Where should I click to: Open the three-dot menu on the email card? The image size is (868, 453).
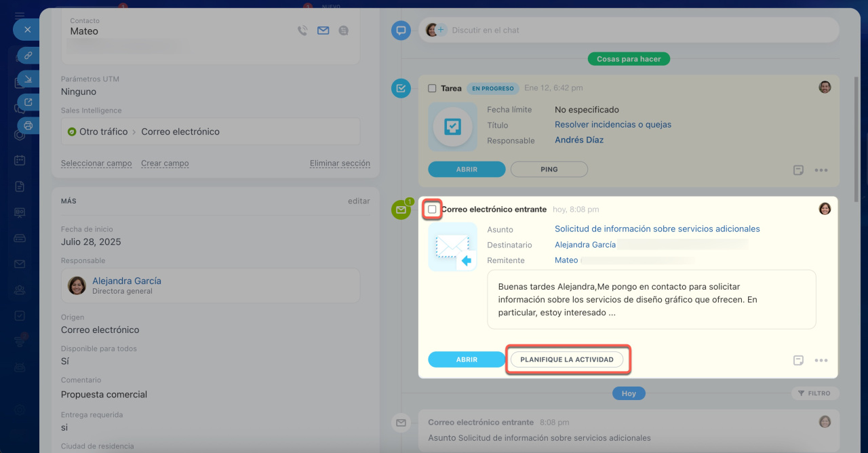point(821,361)
